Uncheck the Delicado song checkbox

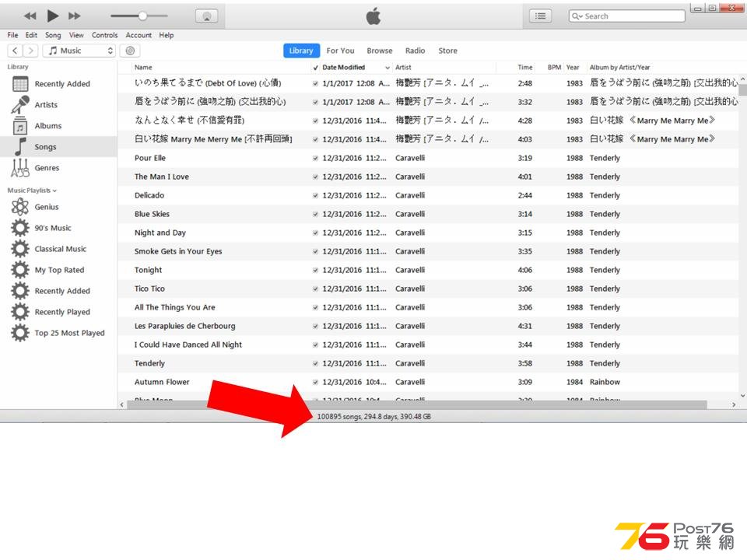315,195
